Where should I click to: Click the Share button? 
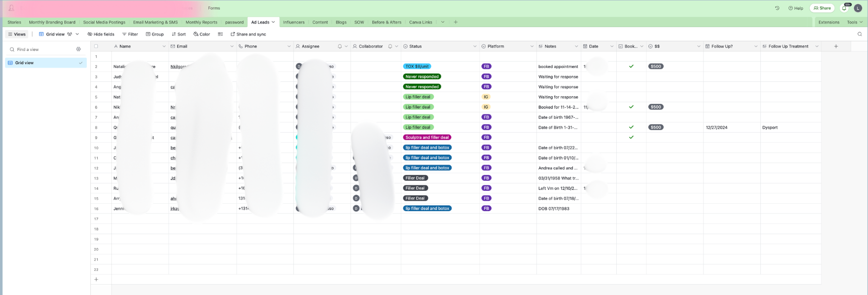click(x=822, y=8)
